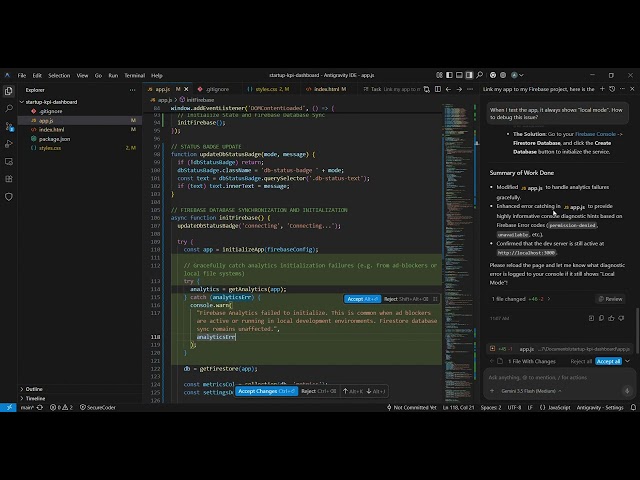Add context with plus in chat box
This screenshot has height=480, width=640.
tap(492, 391)
